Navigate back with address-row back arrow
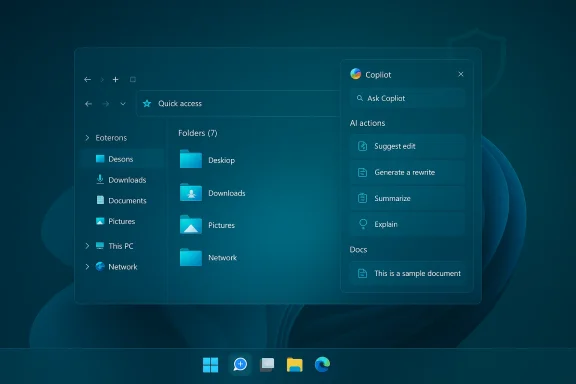 (x=89, y=104)
